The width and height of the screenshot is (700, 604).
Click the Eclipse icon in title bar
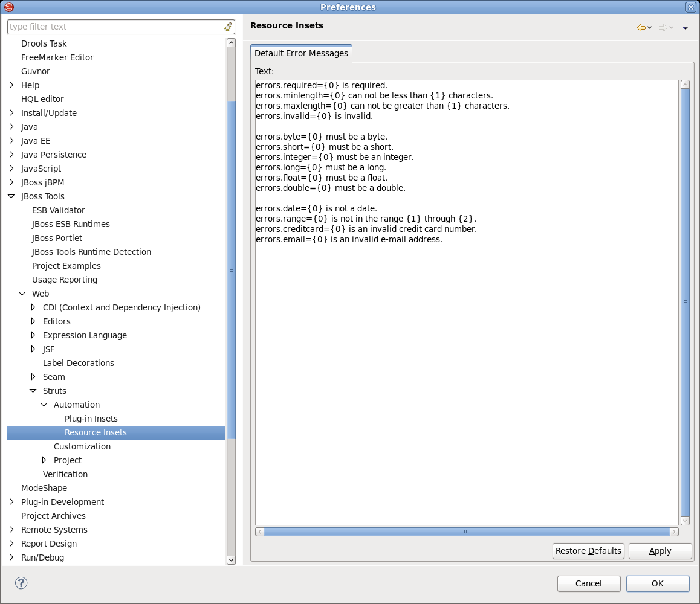[9, 7]
